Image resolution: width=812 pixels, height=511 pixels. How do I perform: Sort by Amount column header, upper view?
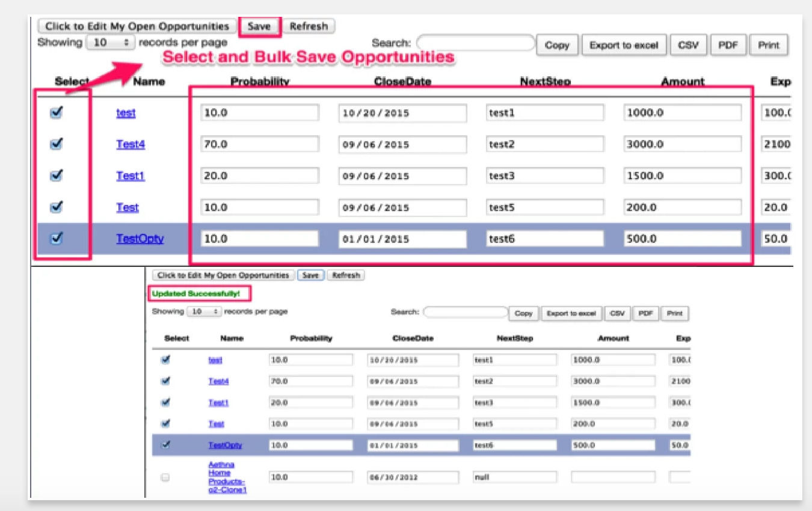click(683, 82)
